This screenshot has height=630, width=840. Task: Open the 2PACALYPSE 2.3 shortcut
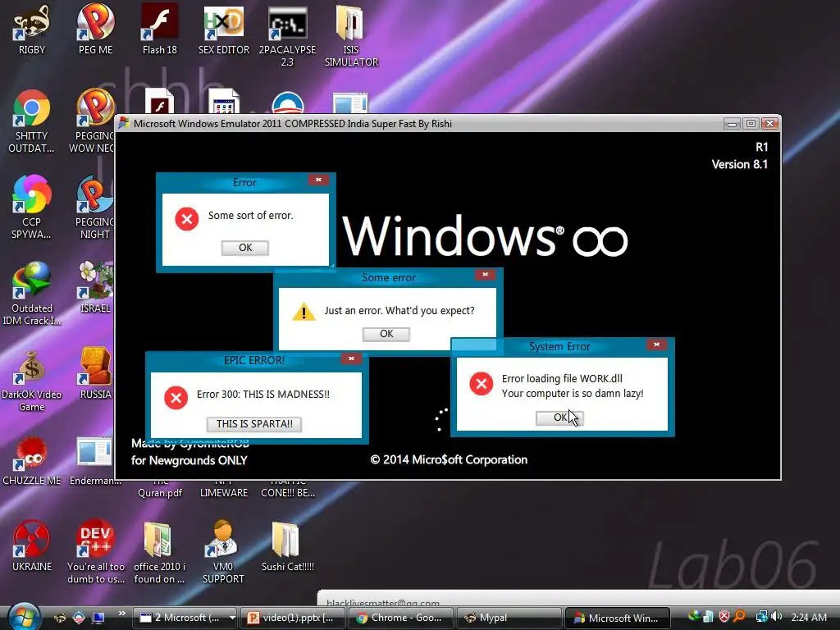[x=288, y=35]
